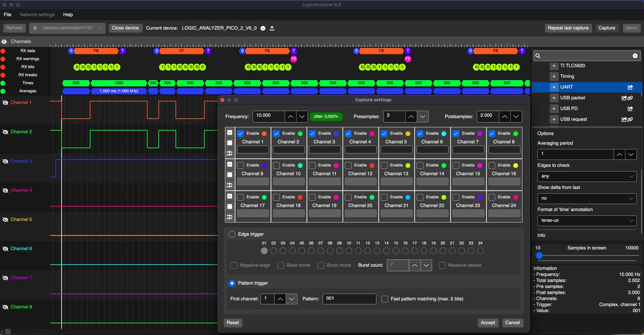644x335 pixels.
Task: Open the Edges to check dropdown
Action: 586,176
